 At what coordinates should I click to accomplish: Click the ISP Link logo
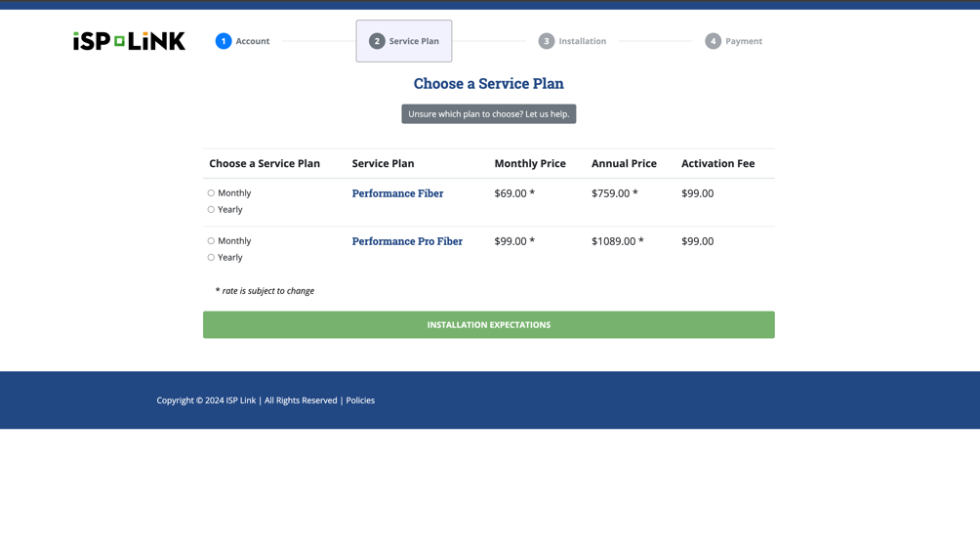point(129,41)
